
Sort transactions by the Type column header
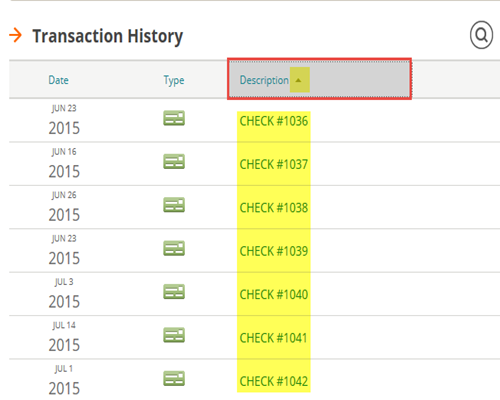coord(174,81)
